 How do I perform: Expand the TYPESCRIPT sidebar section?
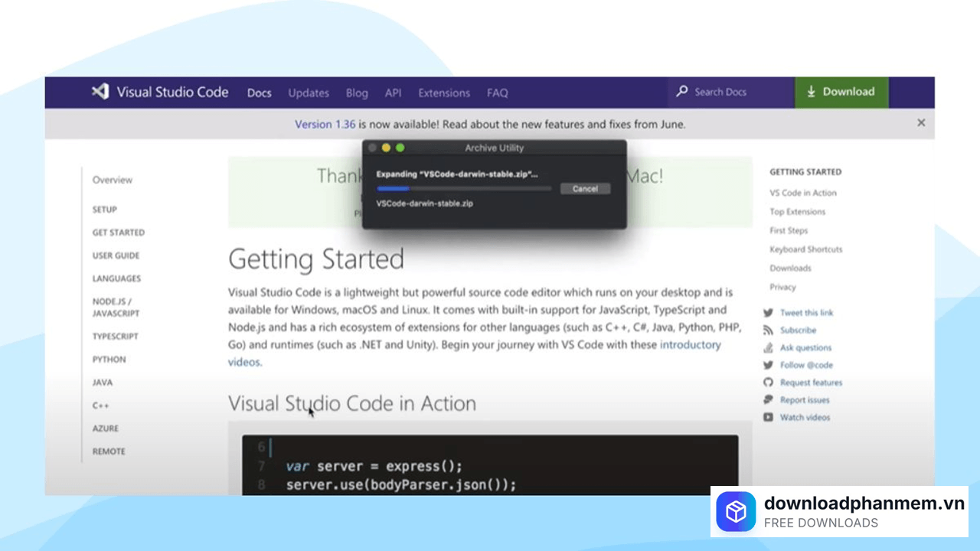pos(116,336)
